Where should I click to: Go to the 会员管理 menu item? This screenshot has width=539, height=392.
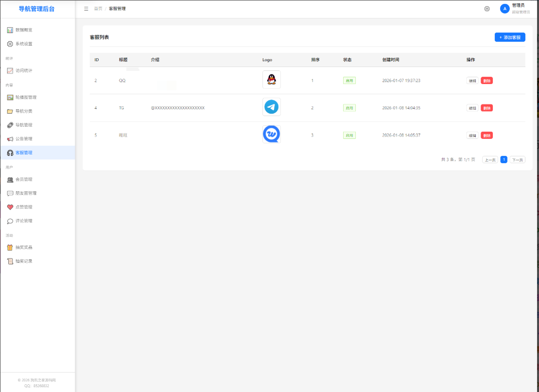(23, 179)
